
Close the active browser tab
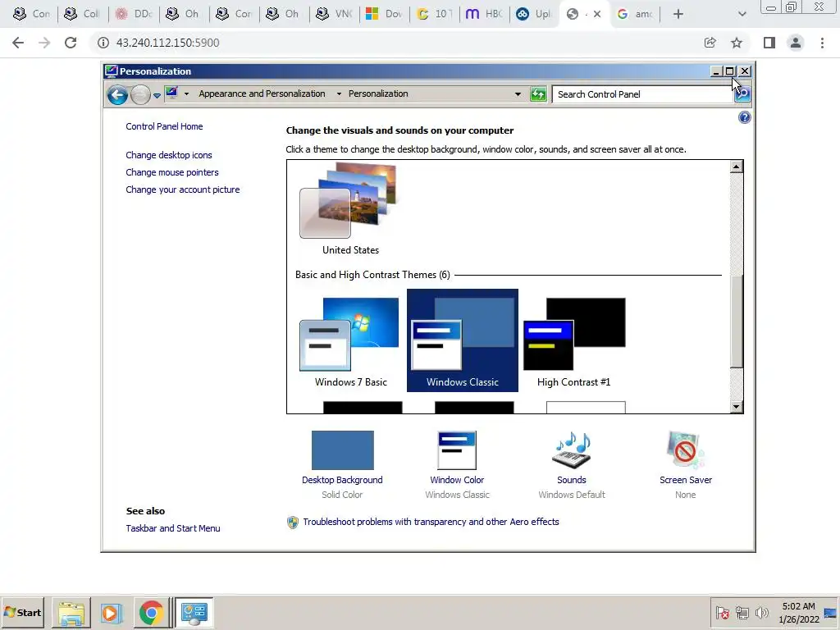click(x=597, y=14)
